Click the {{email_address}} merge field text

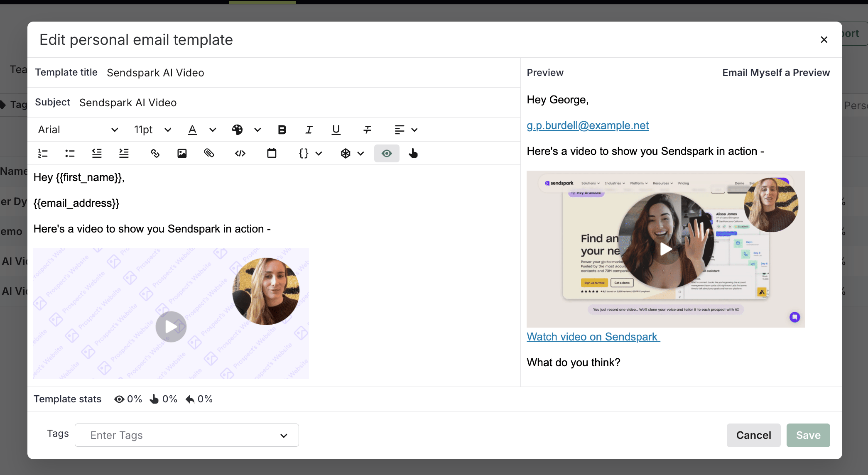[x=76, y=203]
